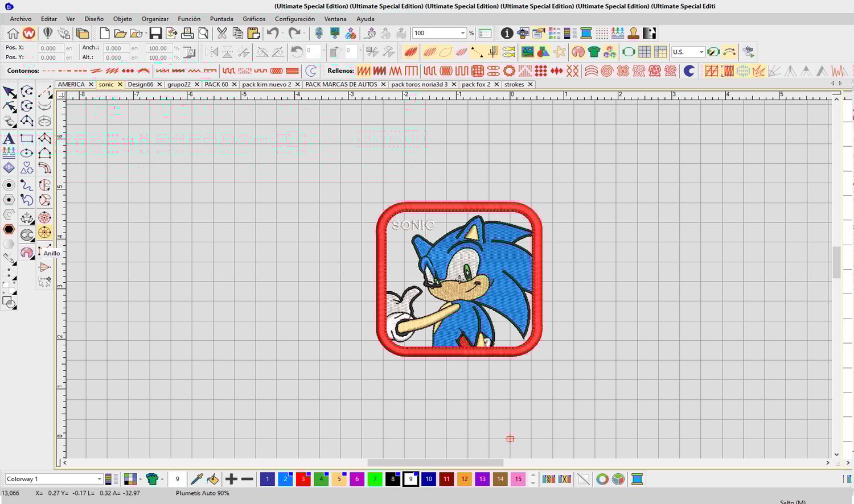Viewport: 854px width, 504px height.
Task: Click the Pos. X input field
Action: 50,48
